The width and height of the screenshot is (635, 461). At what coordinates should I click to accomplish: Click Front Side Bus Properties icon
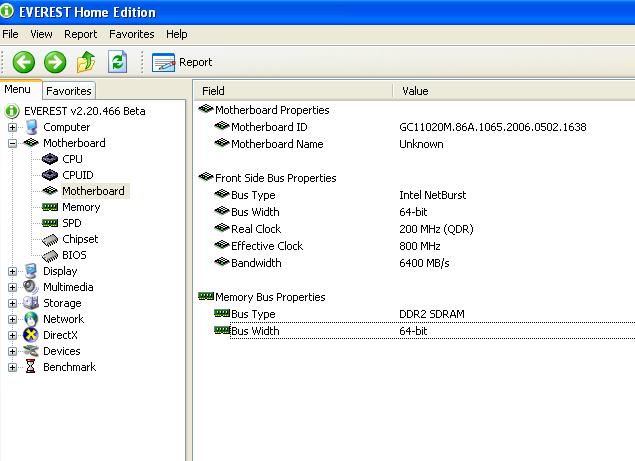click(206, 177)
